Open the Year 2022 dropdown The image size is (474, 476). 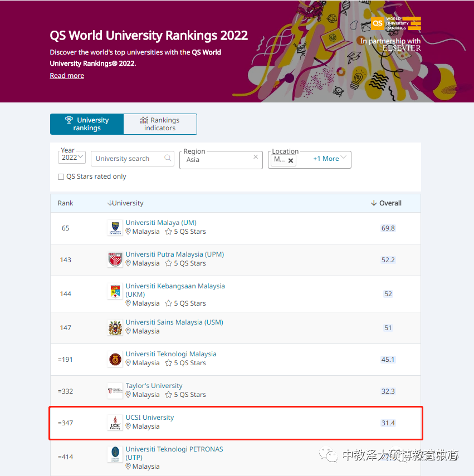[x=72, y=157]
